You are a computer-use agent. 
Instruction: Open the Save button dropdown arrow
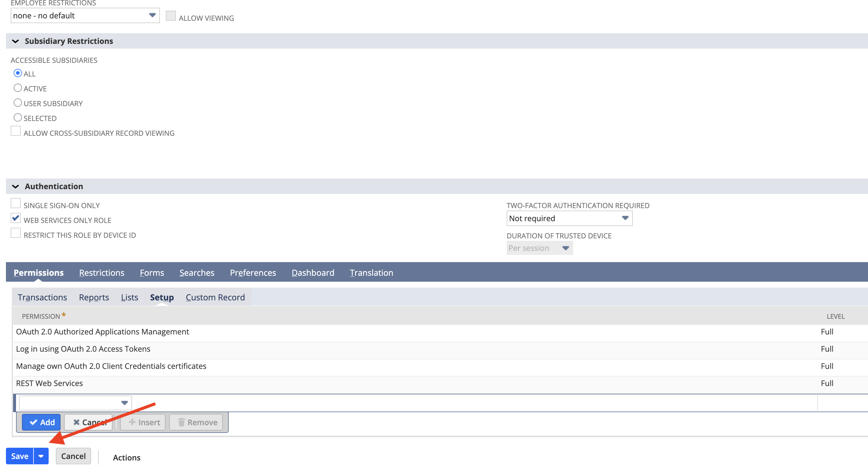pyautogui.click(x=41, y=456)
